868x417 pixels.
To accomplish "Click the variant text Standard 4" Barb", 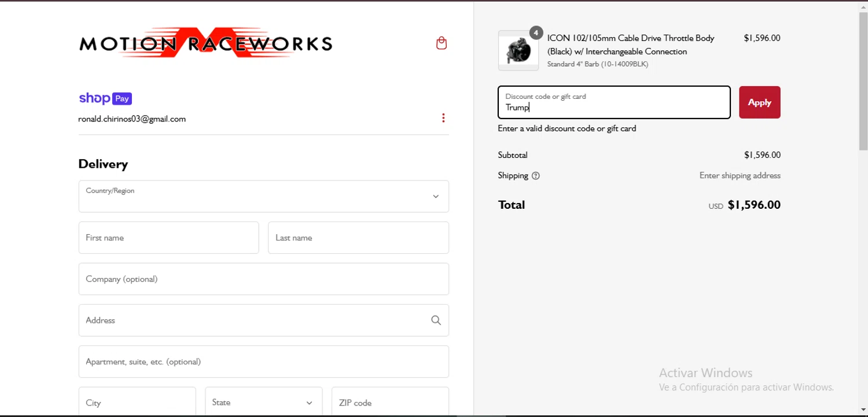I will pos(598,64).
